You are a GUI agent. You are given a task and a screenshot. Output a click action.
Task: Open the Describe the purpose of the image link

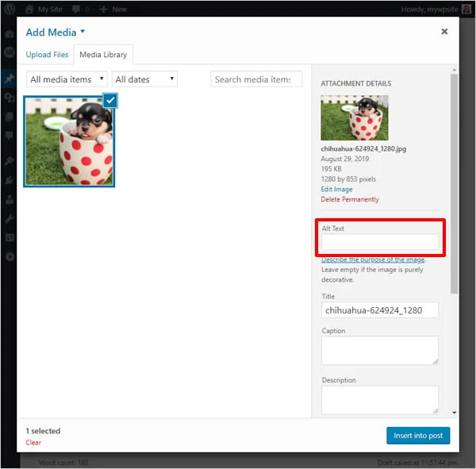click(x=373, y=259)
